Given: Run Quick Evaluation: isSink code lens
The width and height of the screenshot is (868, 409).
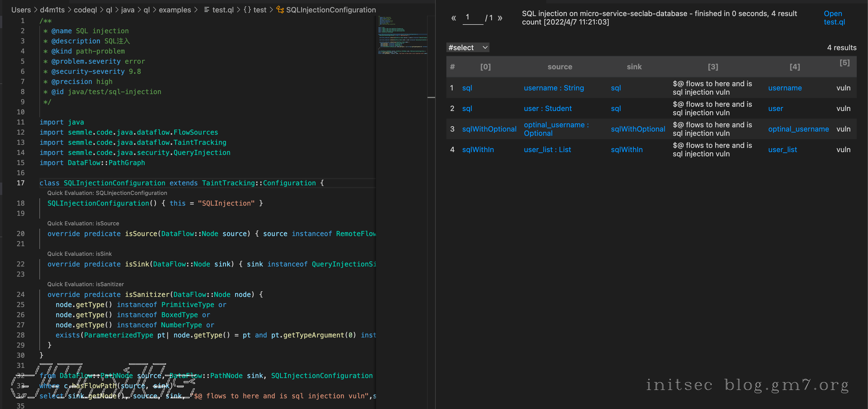Looking at the screenshot, I should [x=79, y=254].
